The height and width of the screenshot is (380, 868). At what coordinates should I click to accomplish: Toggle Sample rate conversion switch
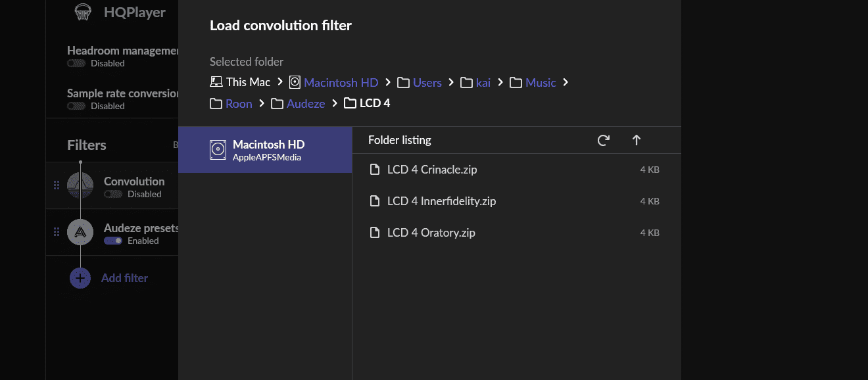tap(76, 106)
